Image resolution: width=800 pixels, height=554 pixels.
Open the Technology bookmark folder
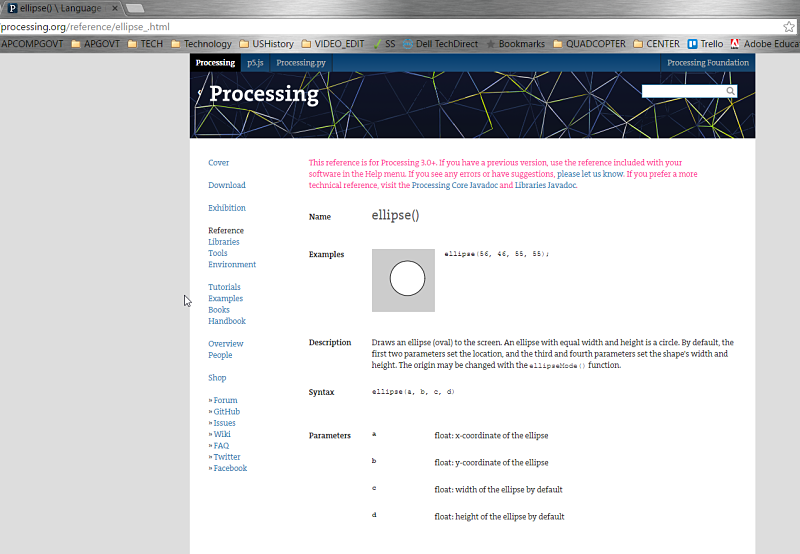(x=202, y=44)
